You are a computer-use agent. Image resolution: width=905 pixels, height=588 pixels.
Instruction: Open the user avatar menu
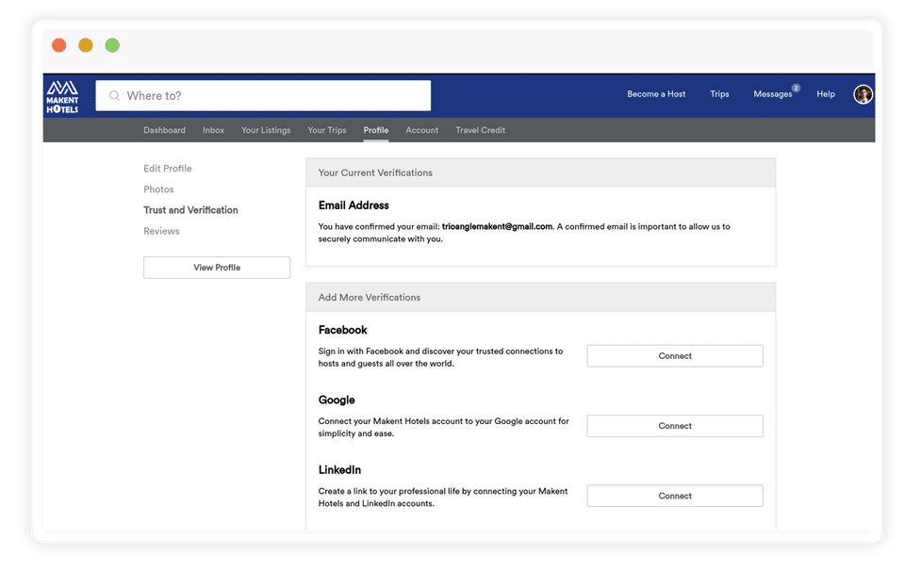[863, 94]
